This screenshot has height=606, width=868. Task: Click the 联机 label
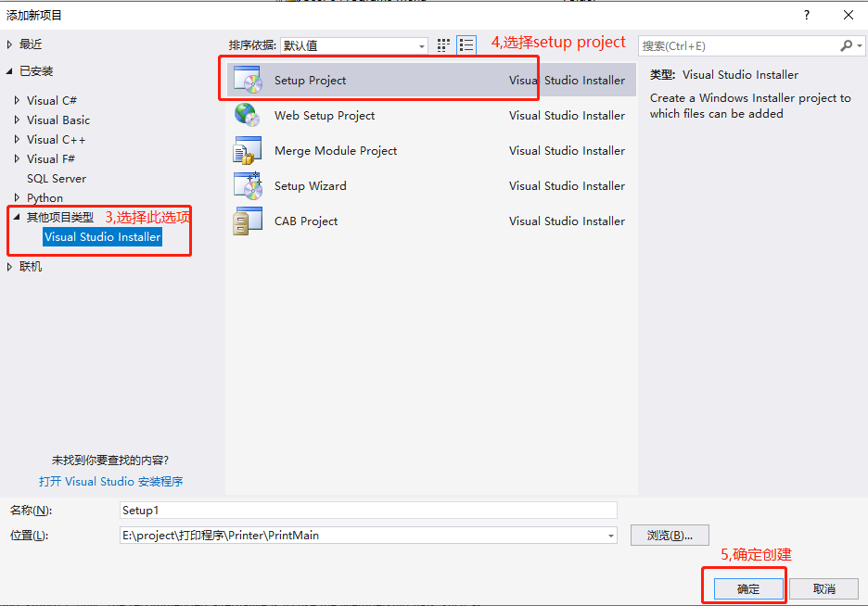[31, 267]
